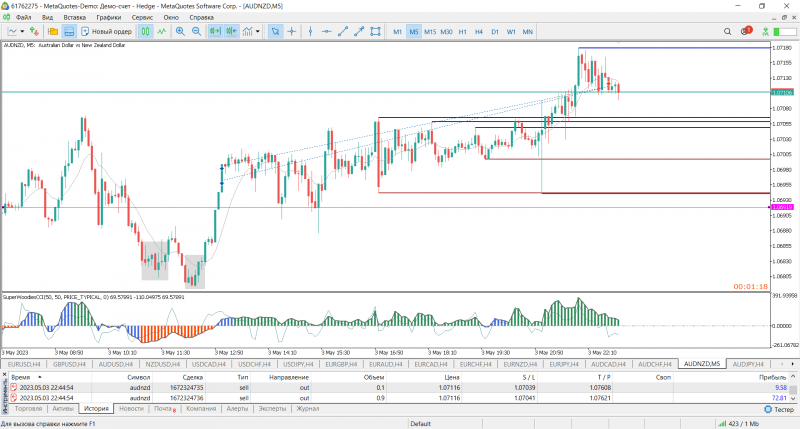The image size is (800, 429).
Task: Zoom out of the chart
Action: (196, 32)
